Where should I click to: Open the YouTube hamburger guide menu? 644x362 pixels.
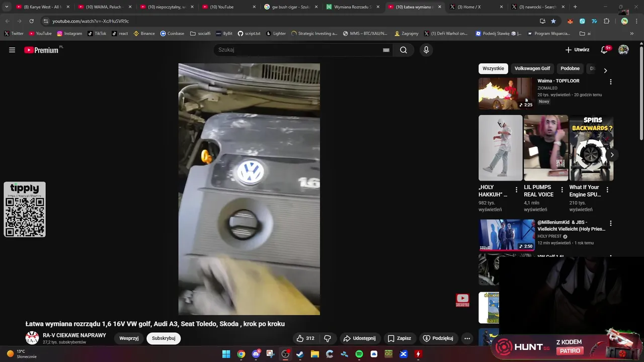pos(12,50)
